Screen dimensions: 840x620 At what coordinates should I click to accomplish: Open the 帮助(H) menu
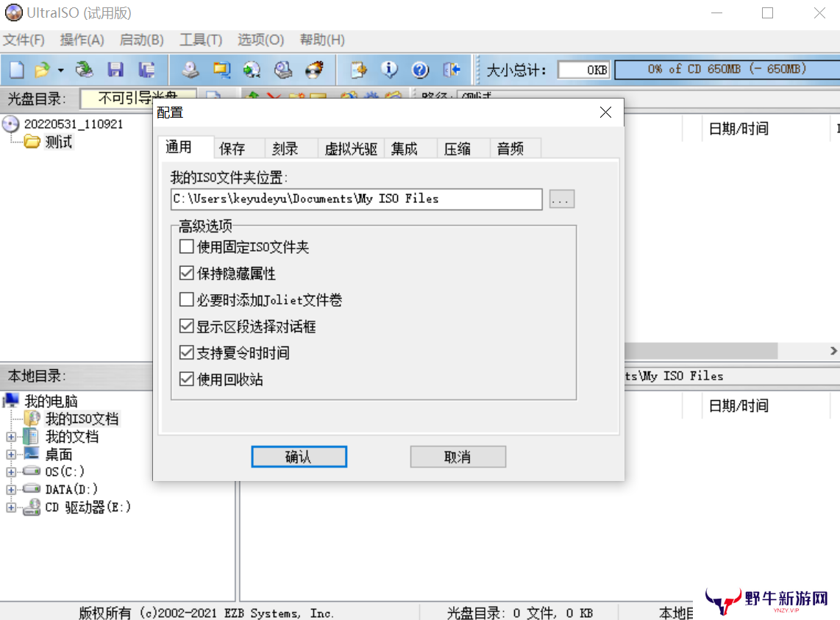pos(322,40)
